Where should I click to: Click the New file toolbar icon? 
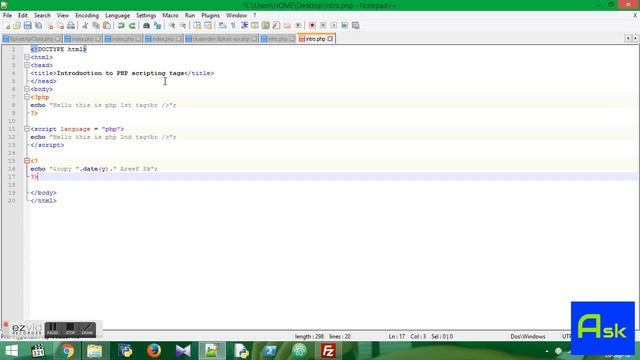coord(7,26)
